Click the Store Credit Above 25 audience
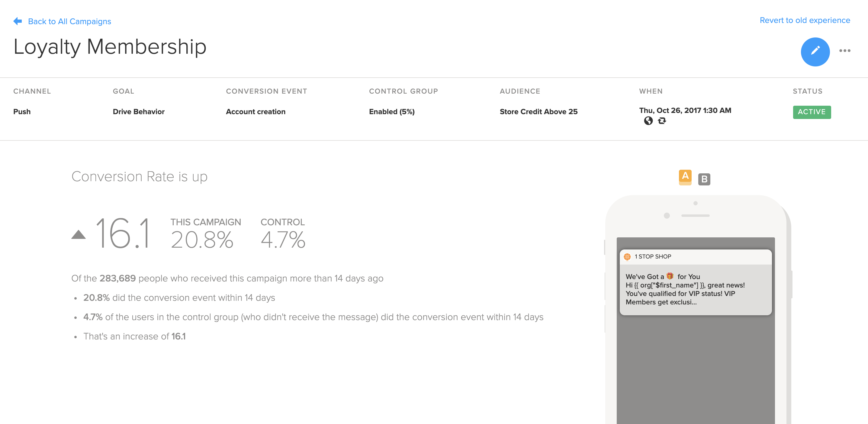This screenshot has width=868, height=424. [538, 111]
